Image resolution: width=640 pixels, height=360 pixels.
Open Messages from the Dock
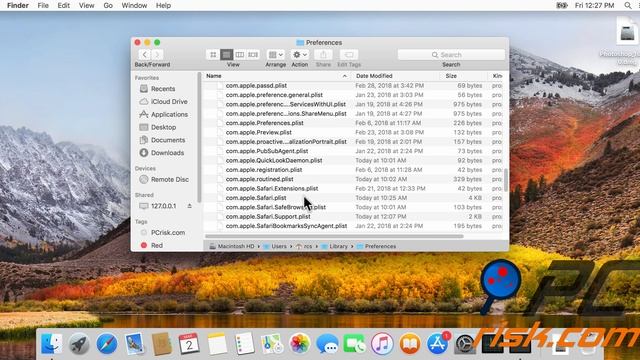tap(327, 344)
